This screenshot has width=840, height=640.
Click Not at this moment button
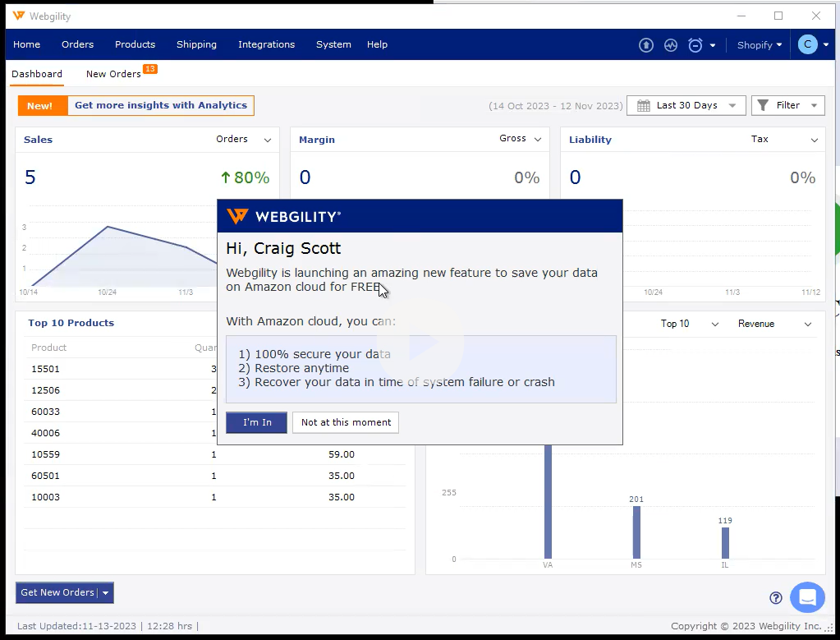tap(346, 422)
